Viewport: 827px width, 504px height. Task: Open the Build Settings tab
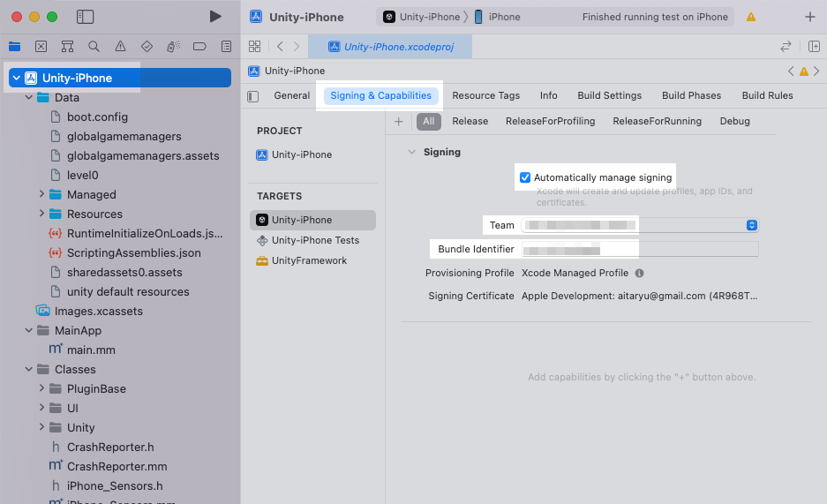609,95
